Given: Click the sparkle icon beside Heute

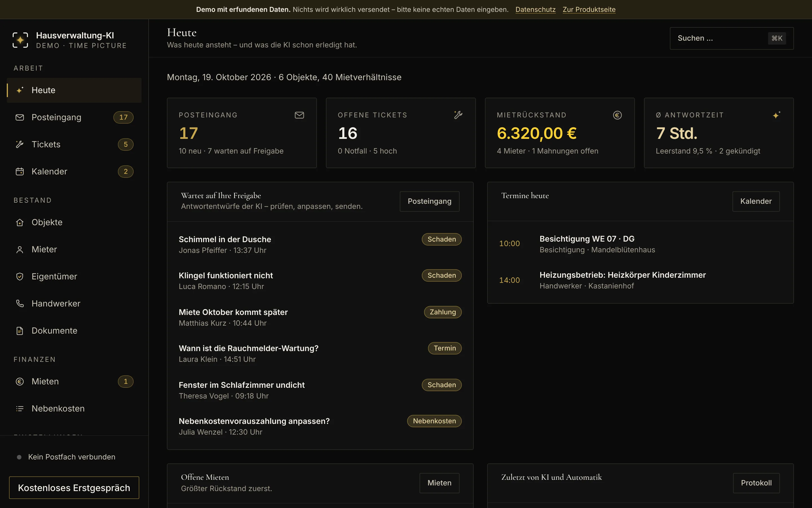Looking at the screenshot, I should tap(20, 90).
